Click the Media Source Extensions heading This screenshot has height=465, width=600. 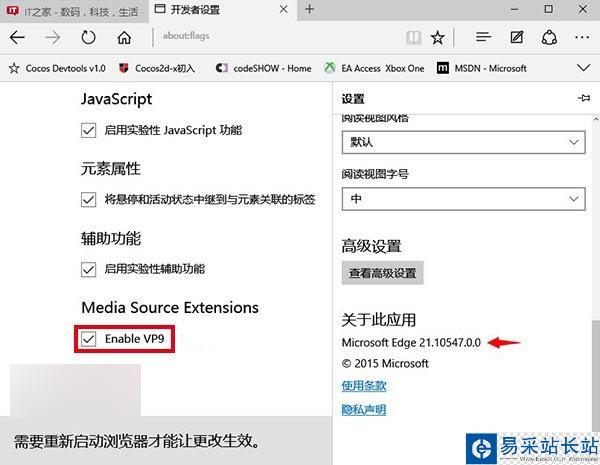tap(170, 308)
